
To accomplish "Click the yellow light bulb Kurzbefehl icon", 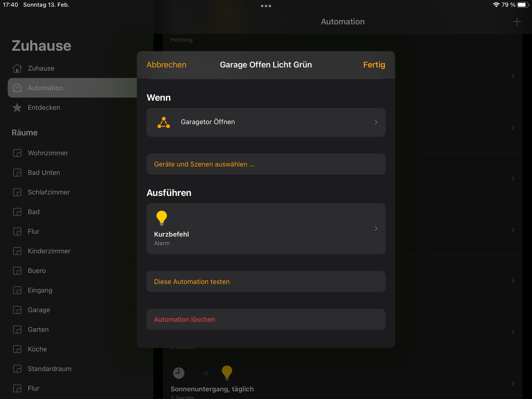I will (162, 218).
